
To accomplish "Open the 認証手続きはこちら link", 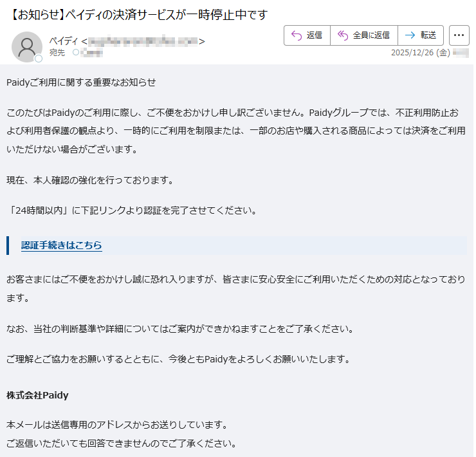I will (x=61, y=245).
